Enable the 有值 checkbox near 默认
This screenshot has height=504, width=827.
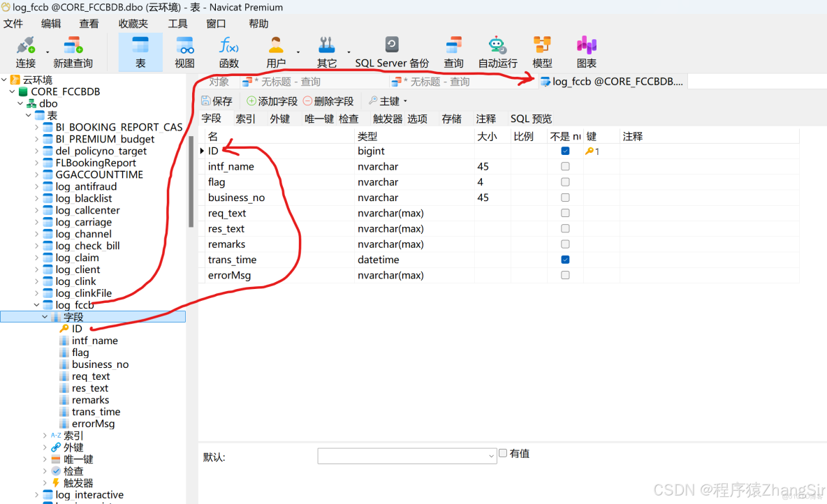click(x=502, y=453)
